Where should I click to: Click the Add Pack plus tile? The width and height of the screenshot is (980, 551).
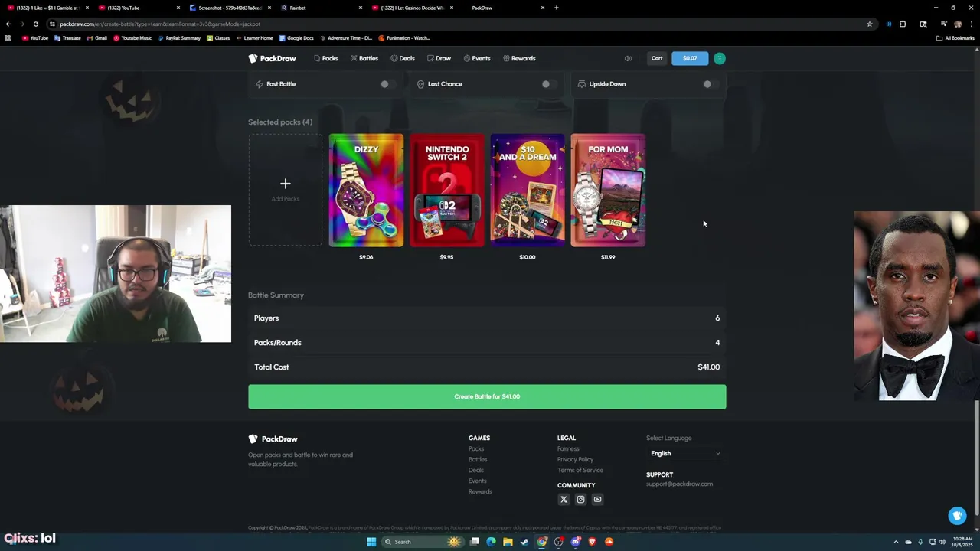tap(285, 190)
